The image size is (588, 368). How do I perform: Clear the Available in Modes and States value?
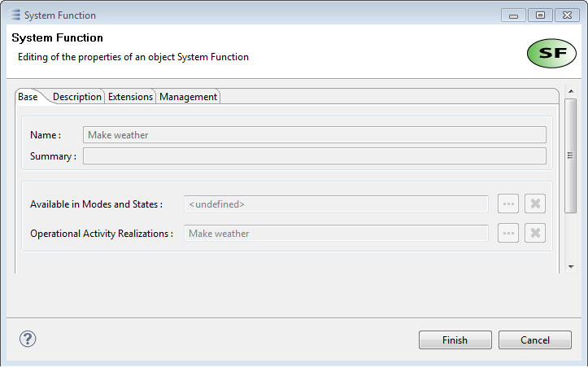[534, 204]
